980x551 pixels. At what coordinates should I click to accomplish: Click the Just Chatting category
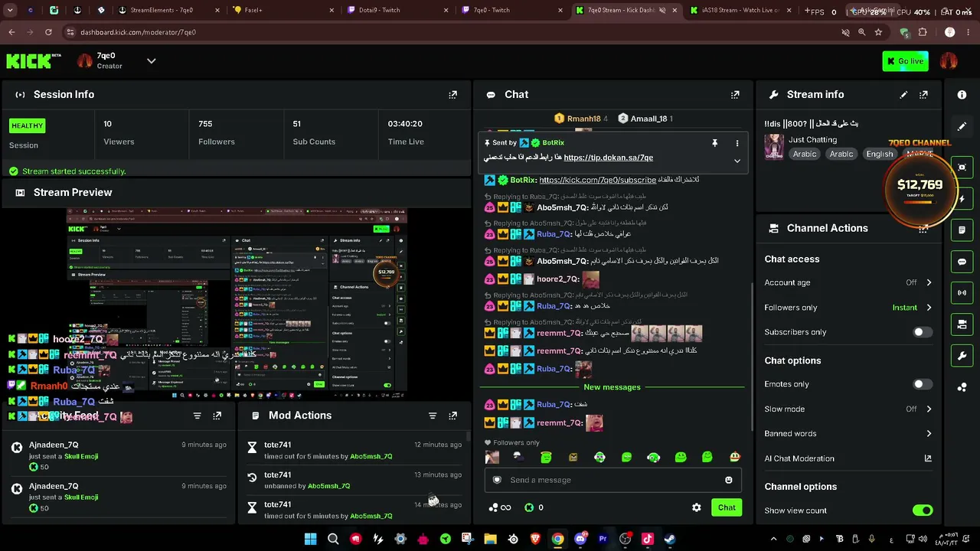[x=813, y=140]
